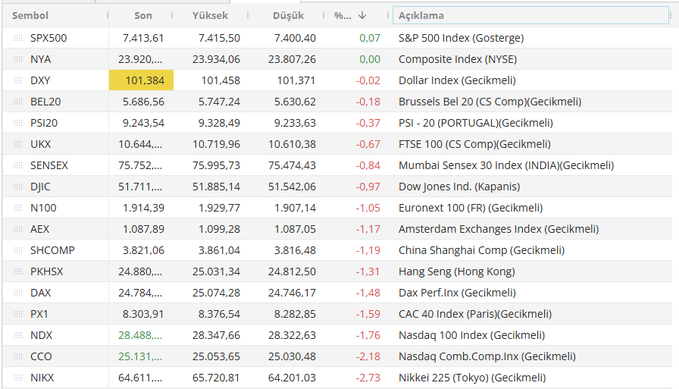Screen dimensions: 679x389
Task: Select the UKX symbol
Action: point(41,144)
